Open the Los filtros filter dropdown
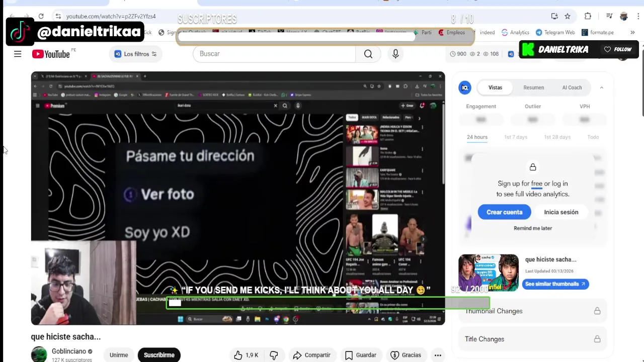Screen dimensions: 644x362 coord(135,54)
